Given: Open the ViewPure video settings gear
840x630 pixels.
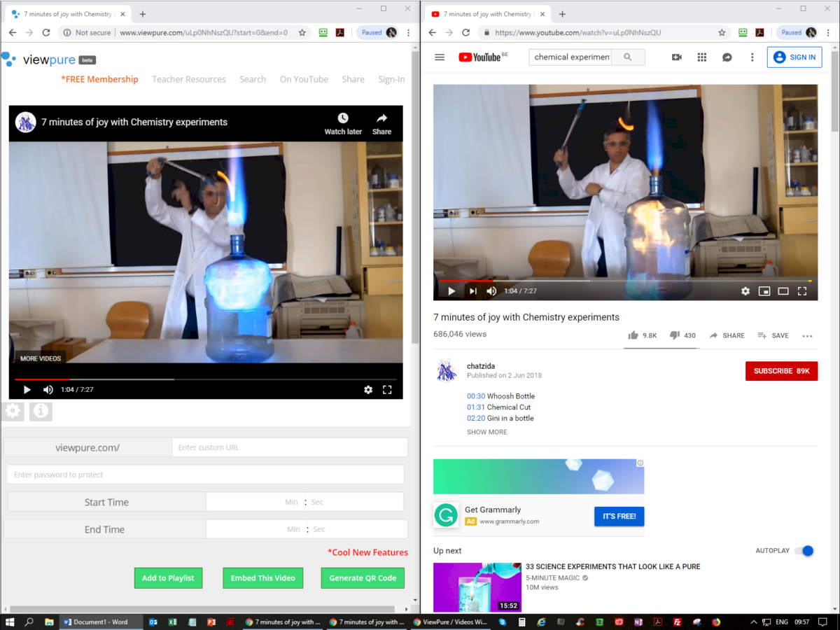Looking at the screenshot, I should [368, 390].
